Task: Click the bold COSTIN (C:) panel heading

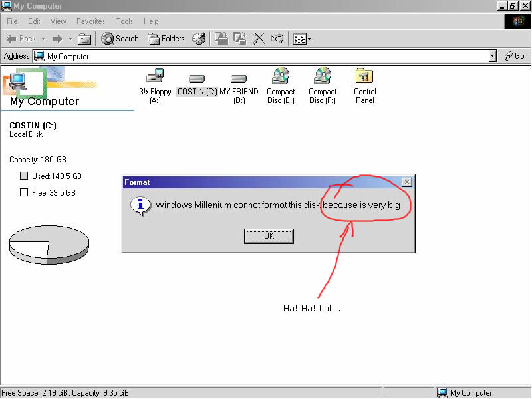Action: [x=33, y=126]
